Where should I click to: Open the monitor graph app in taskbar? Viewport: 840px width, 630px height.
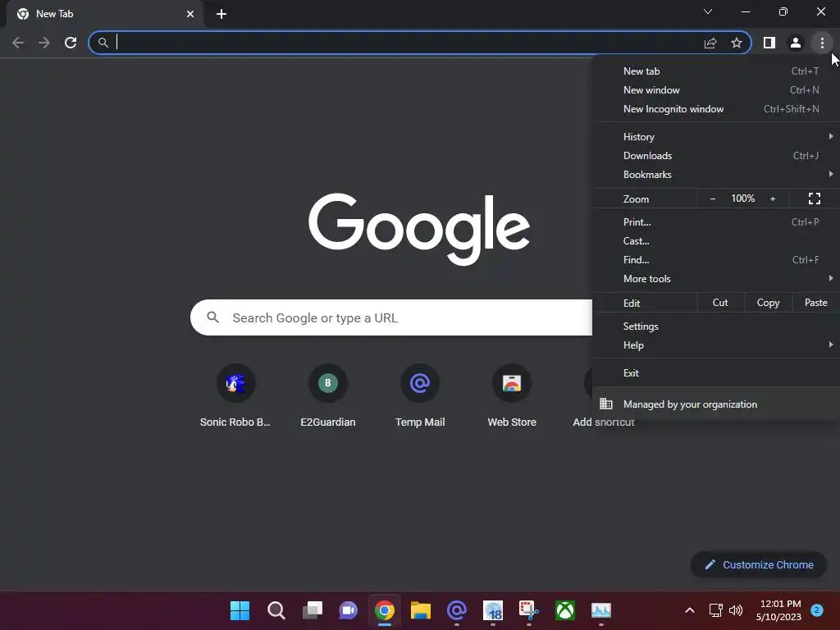[601, 610]
